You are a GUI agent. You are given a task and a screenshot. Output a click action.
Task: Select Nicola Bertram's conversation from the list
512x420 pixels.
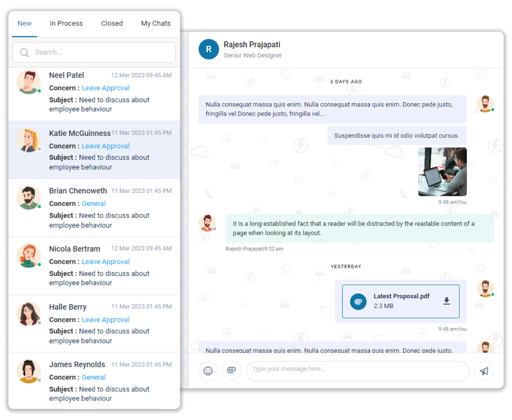94,265
